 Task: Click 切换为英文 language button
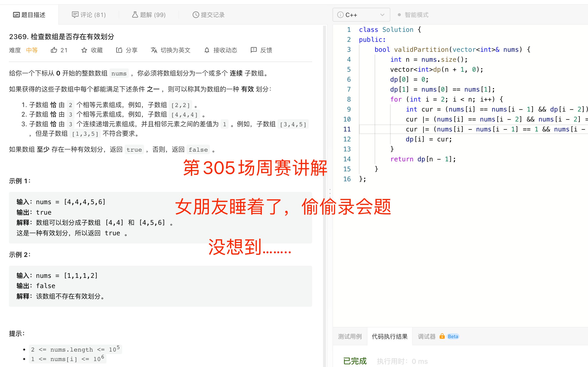coord(170,50)
